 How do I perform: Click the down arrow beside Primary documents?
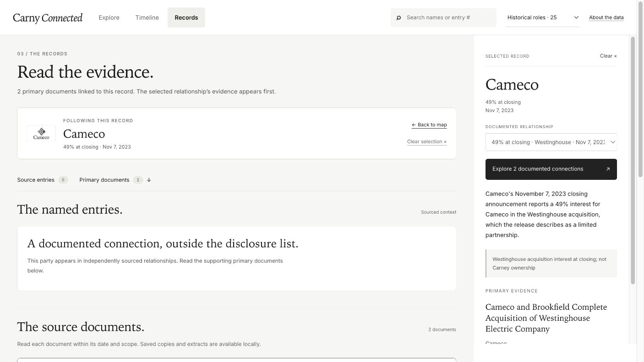pos(149,180)
